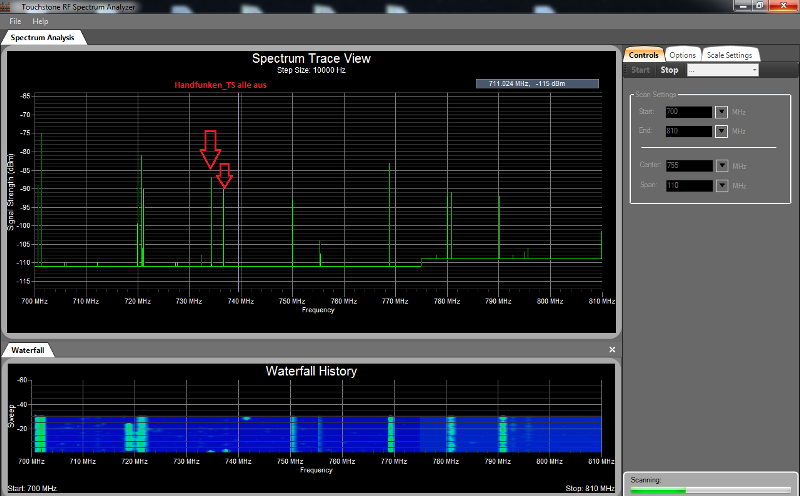Click the Start scan button
This screenshot has height=496, width=800.
click(x=640, y=70)
